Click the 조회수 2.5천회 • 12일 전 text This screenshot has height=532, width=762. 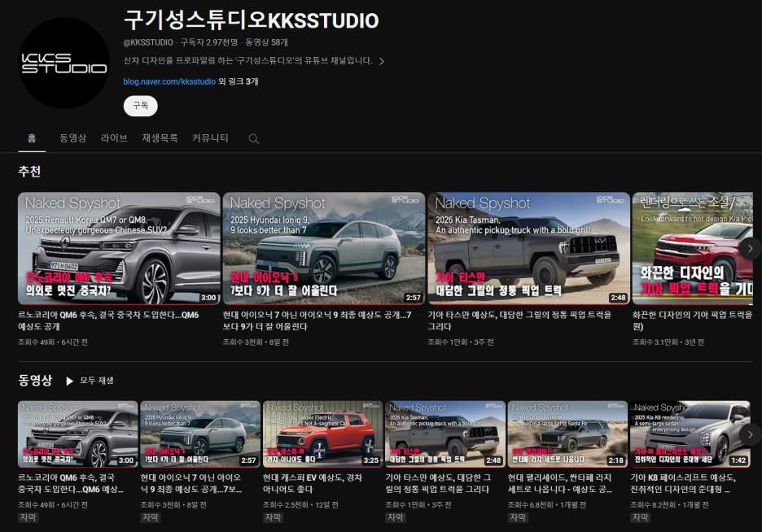(301, 505)
